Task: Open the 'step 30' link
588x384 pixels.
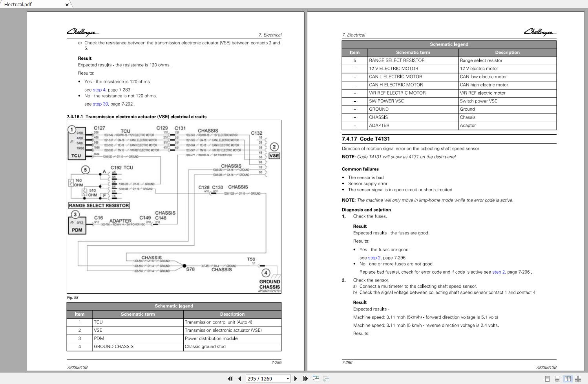Action: 100,104
